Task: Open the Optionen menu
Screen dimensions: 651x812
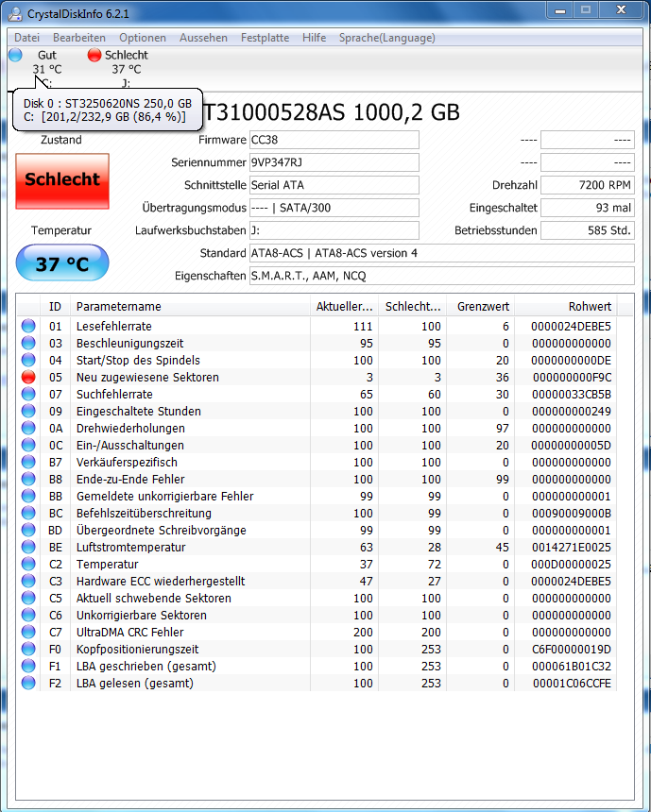Action: click(x=143, y=38)
